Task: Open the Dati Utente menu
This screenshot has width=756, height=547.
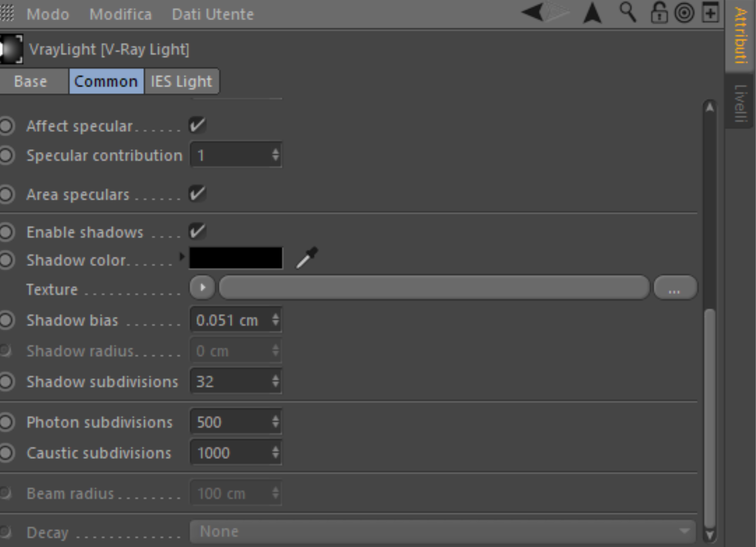Action: [x=212, y=14]
